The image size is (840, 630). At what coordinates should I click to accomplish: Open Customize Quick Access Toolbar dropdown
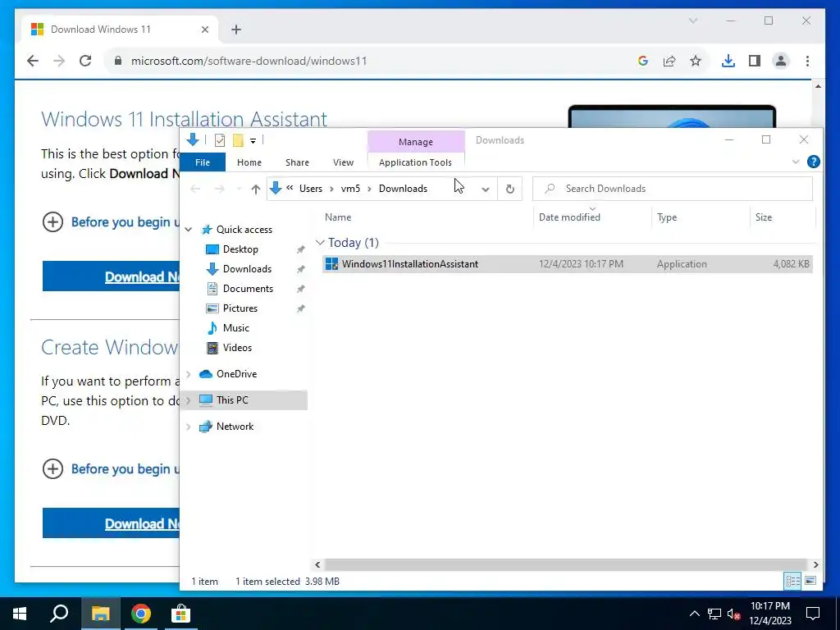click(x=253, y=141)
